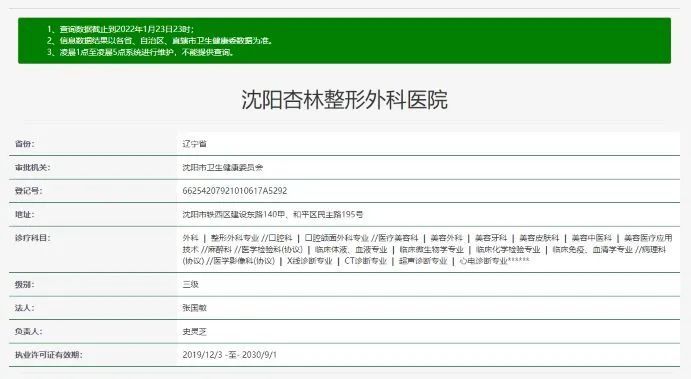The image size is (691, 379).
Task: Click the 负责人 label
Action: click(29, 331)
